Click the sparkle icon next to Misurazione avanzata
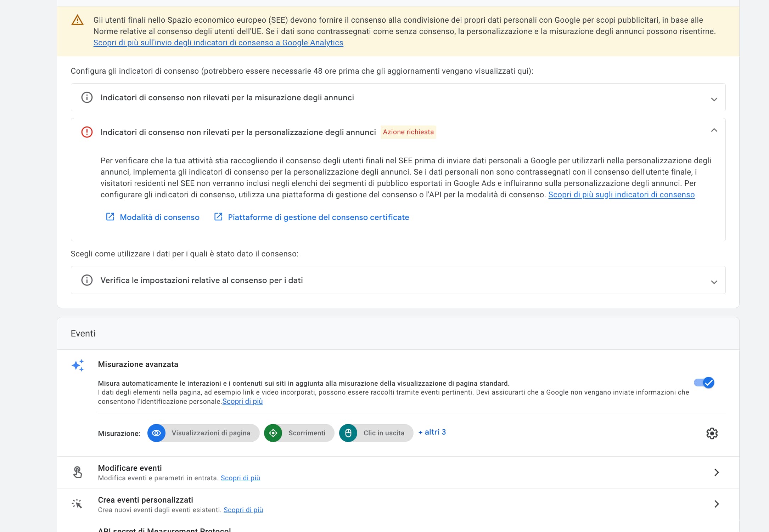 (x=78, y=366)
